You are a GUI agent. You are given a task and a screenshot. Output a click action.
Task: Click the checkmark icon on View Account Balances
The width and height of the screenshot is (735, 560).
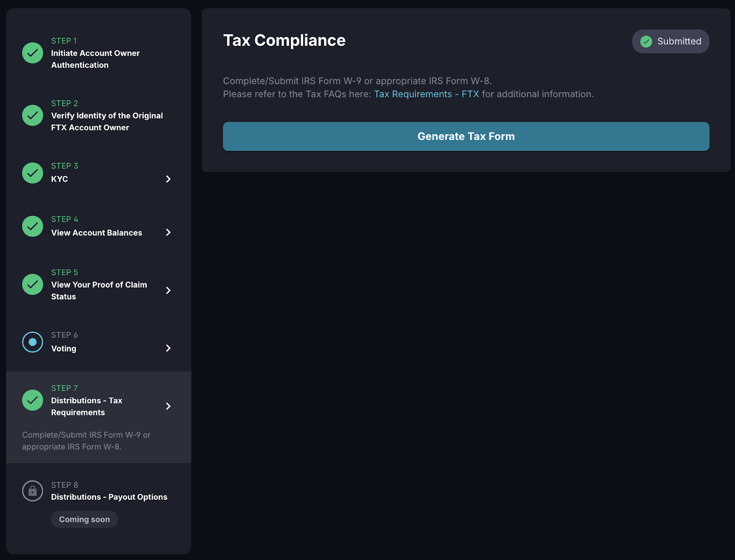[32, 226]
